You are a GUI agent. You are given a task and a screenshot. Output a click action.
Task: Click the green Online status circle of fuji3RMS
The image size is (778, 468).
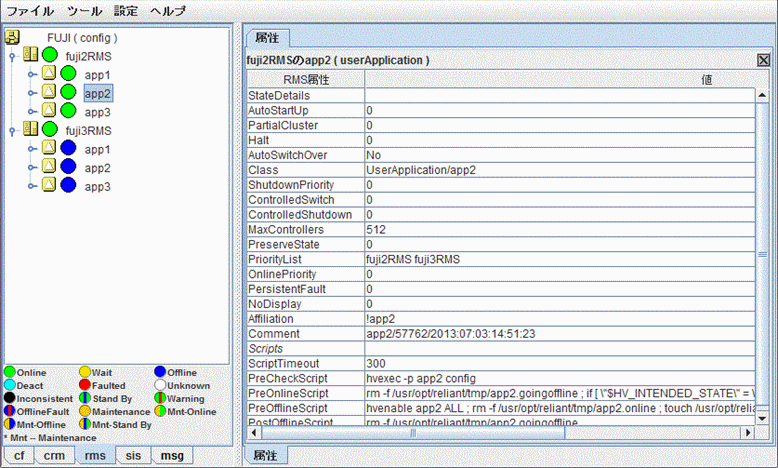click(50, 129)
